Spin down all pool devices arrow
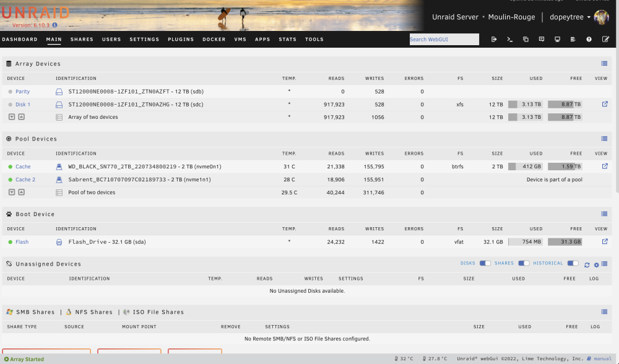 [x=12, y=193]
